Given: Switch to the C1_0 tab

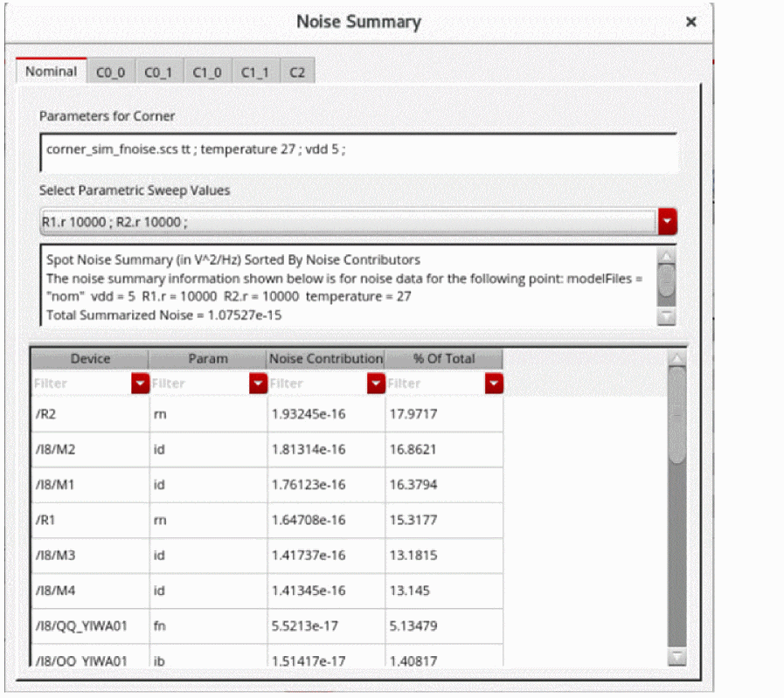Looking at the screenshot, I should (208, 73).
